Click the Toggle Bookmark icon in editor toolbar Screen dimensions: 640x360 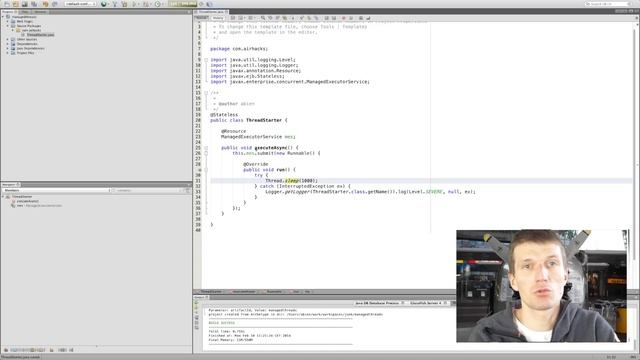(316, 18)
